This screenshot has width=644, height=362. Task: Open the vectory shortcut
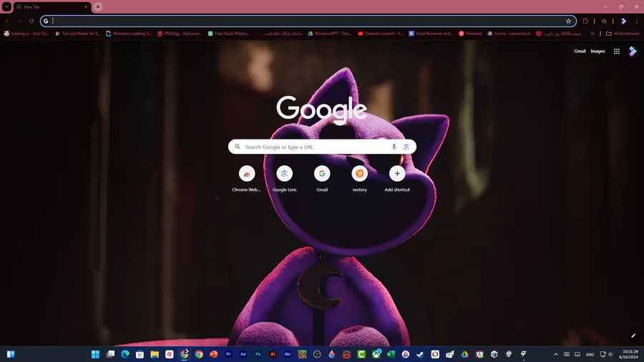pyautogui.click(x=359, y=179)
